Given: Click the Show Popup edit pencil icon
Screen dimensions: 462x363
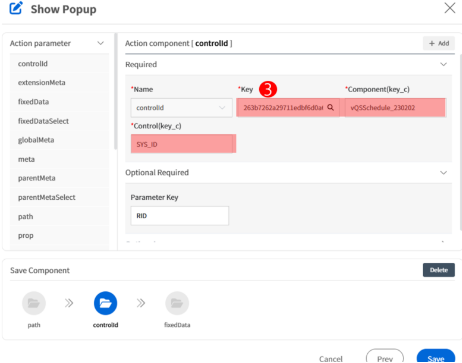Looking at the screenshot, I should pyautogui.click(x=16, y=8).
